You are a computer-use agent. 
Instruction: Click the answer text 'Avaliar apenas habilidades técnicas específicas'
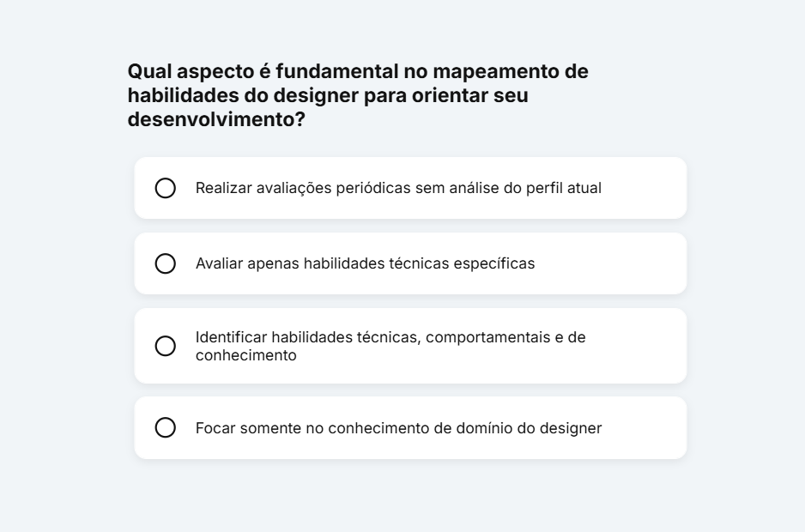(365, 263)
